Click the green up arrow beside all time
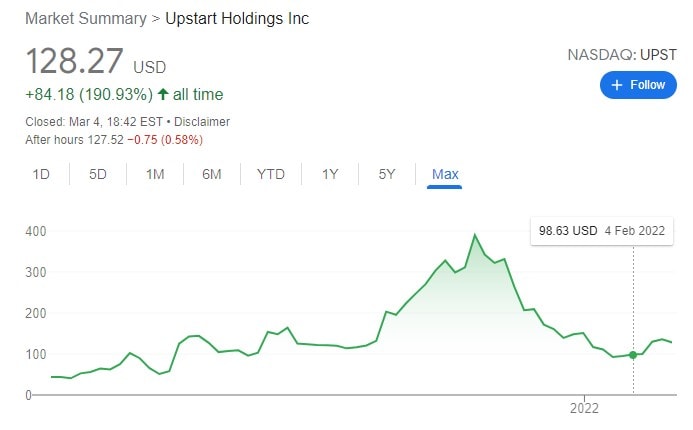The width and height of the screenshot is (693, 430). (x=163, y=95)
